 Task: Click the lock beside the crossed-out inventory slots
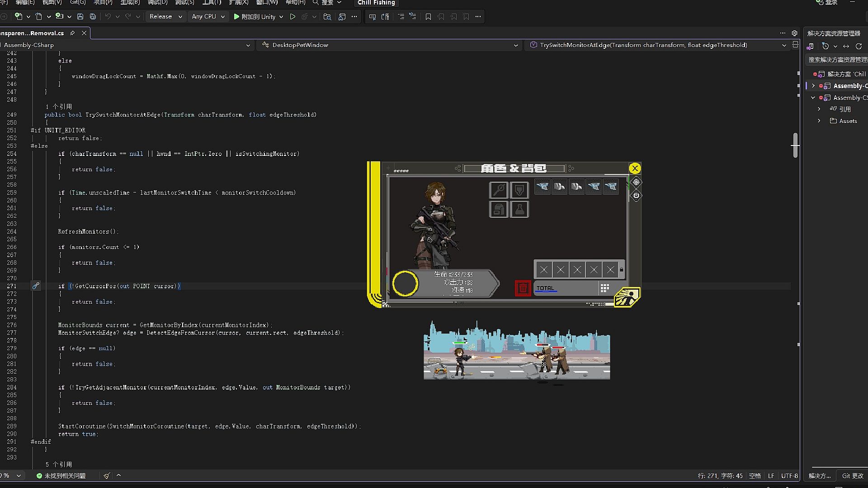point(621,270)
